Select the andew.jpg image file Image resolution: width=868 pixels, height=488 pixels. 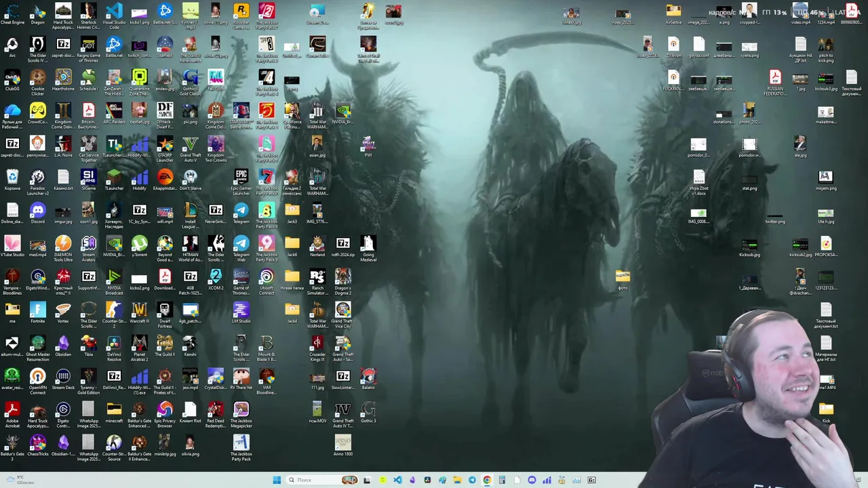point(165,81)
